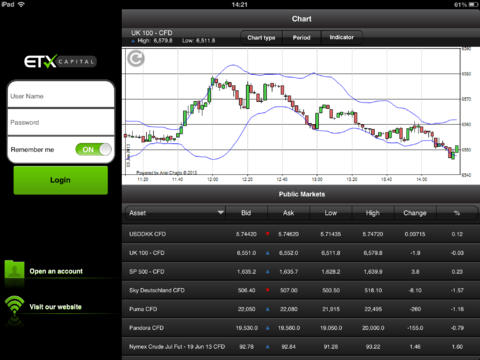Sort the table by Bid column
The height and width of the screenshot is (360, 480).
(246, 213)
